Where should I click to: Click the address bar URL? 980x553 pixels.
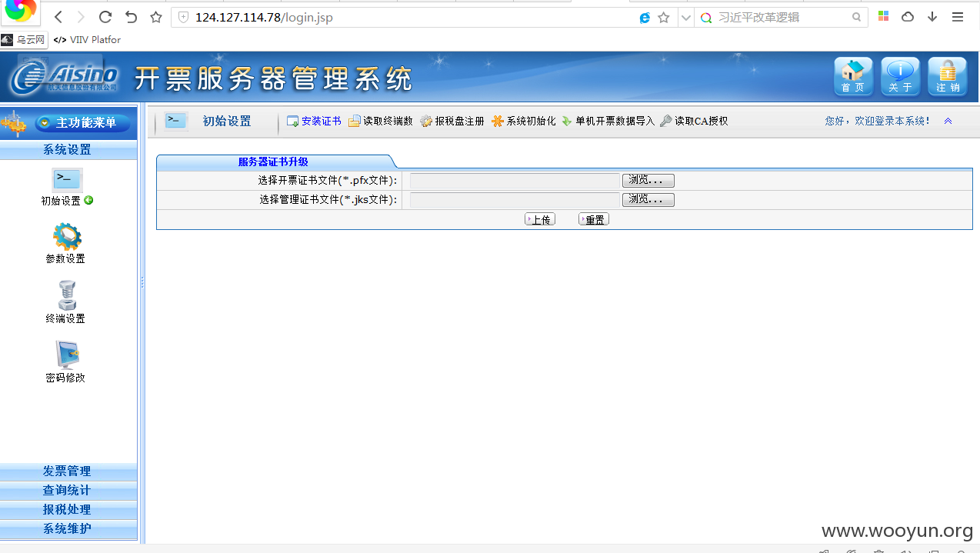click(x=264, y=17)
